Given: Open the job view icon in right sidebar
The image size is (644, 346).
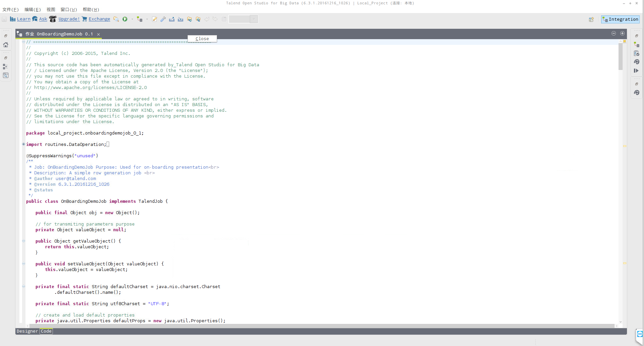Looking at the screenshot, I should tap(637, 45).
